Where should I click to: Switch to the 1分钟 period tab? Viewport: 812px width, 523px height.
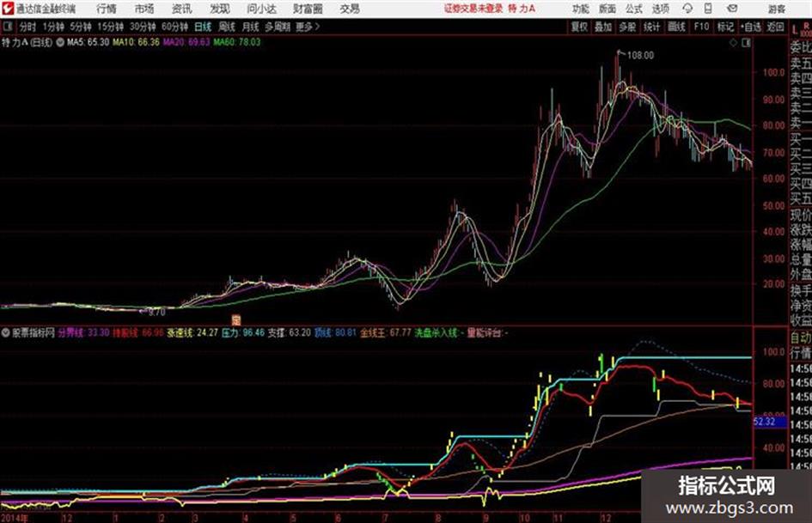(53, 27)
